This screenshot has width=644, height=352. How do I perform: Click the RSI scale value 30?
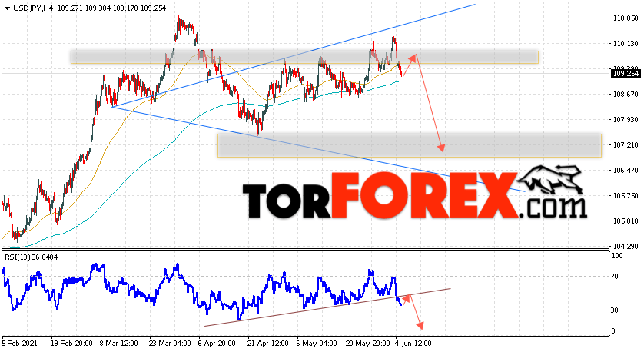pos(615,310)
